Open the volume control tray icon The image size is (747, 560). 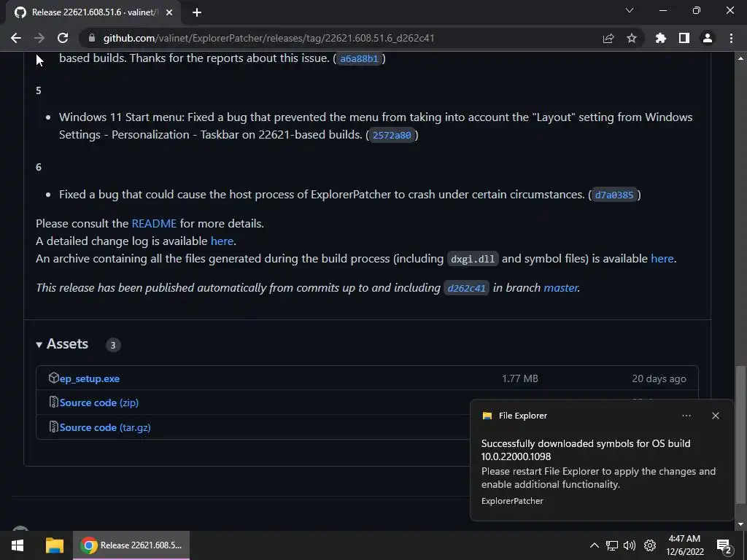[630, 545]
